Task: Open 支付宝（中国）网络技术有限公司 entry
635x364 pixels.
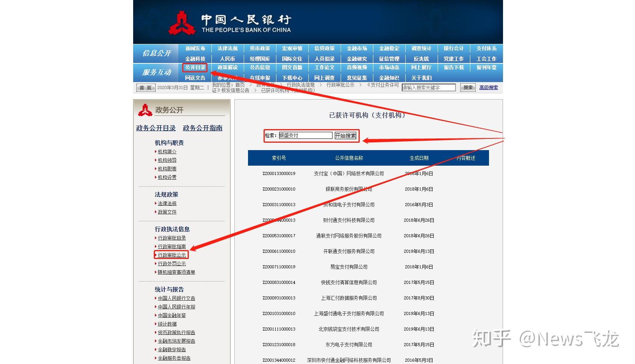Action: (349, 173)
